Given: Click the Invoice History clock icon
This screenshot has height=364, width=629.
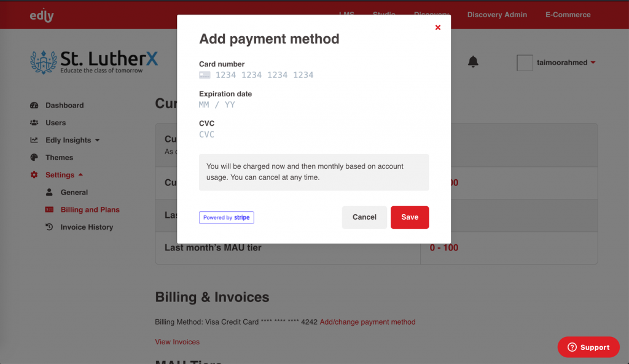Looking at the screenshot, I should [50, 227].
